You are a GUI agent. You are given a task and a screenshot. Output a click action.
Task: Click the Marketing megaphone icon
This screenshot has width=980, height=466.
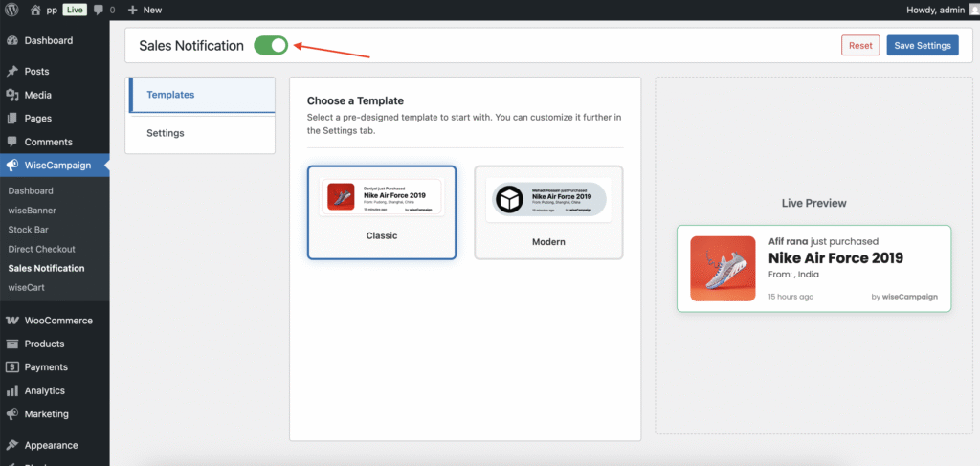pyautogui.click(x=11, y=414)
